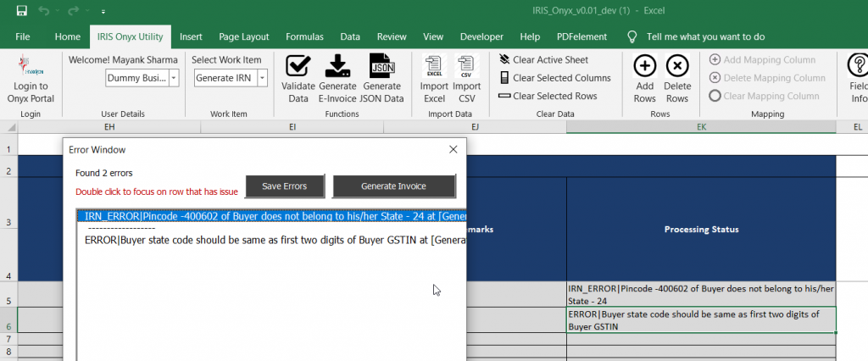This screenshot has width=868, height=361.
Task: Open the File tab
Action: tap(23, 36)
